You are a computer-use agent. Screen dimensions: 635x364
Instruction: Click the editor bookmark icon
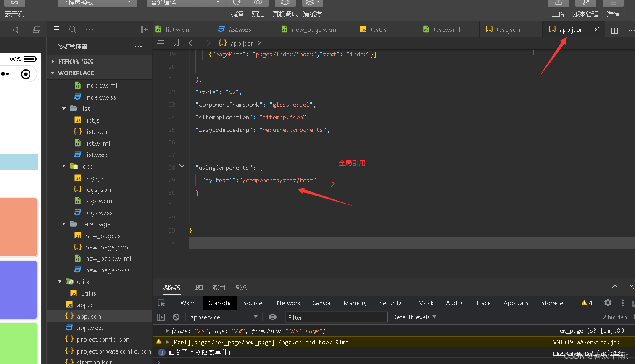click(176, 43)
